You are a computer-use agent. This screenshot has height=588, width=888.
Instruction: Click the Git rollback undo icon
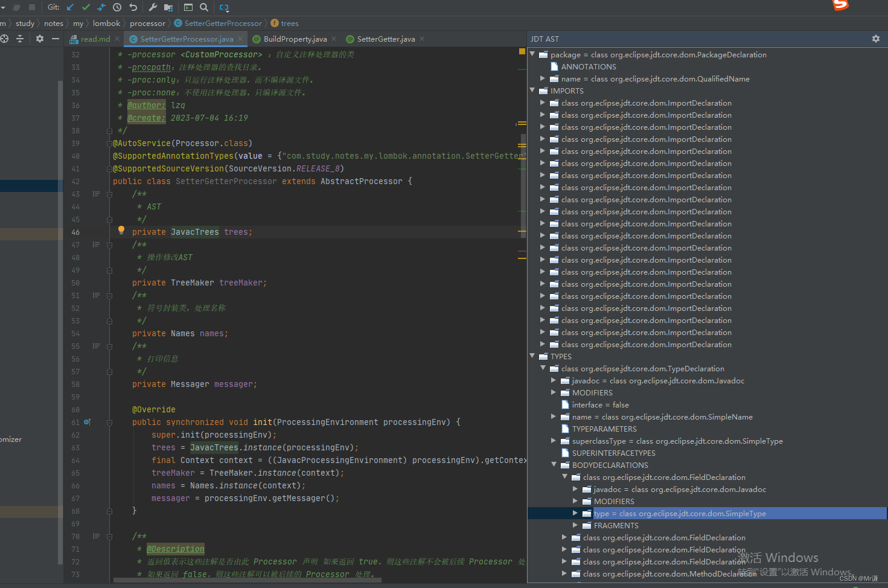pyautogui.click(x=133, y=7)
